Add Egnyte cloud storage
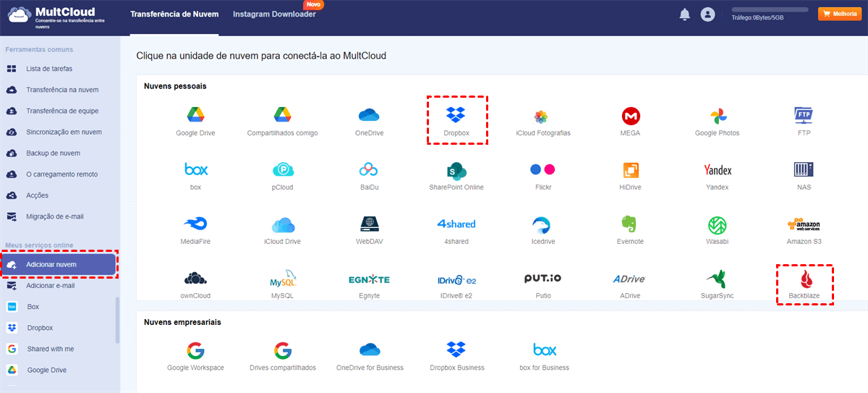Screen dimensions: 868x393 tap(369, 284)
